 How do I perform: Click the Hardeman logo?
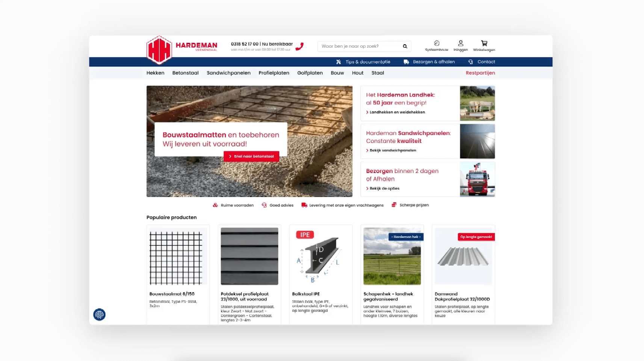pos(182,50)
